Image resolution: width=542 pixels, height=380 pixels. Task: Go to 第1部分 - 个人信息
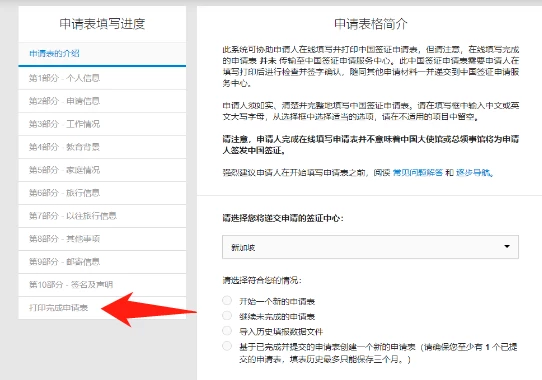point(102,78)
